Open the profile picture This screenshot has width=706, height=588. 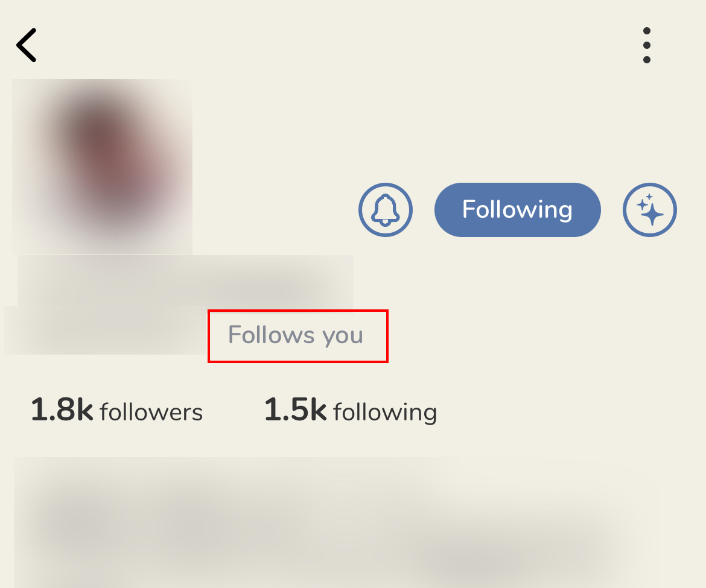101,166
